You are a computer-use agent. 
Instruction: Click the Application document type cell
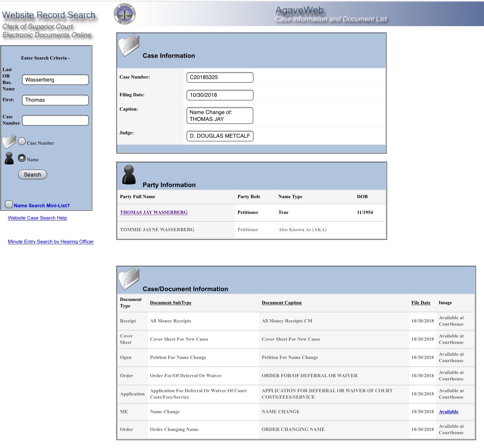(x=132, y=394)
